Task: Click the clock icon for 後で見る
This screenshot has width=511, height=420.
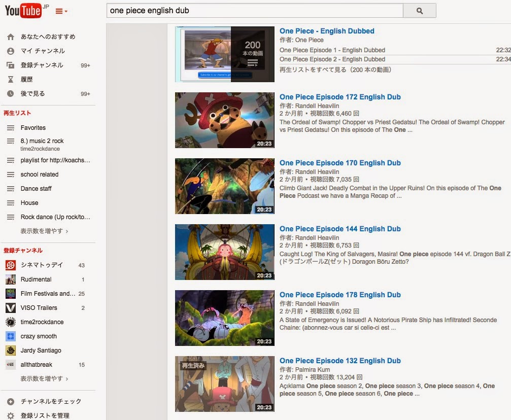Action: tap(11, 93)
